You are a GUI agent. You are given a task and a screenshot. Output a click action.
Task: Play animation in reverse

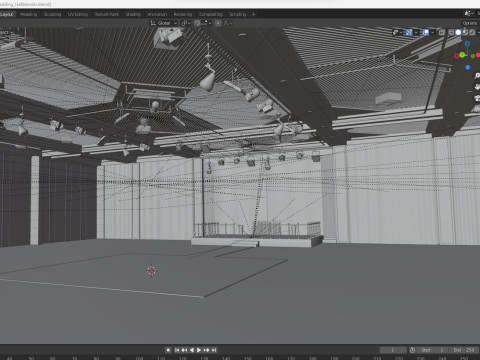pos(192,350)
